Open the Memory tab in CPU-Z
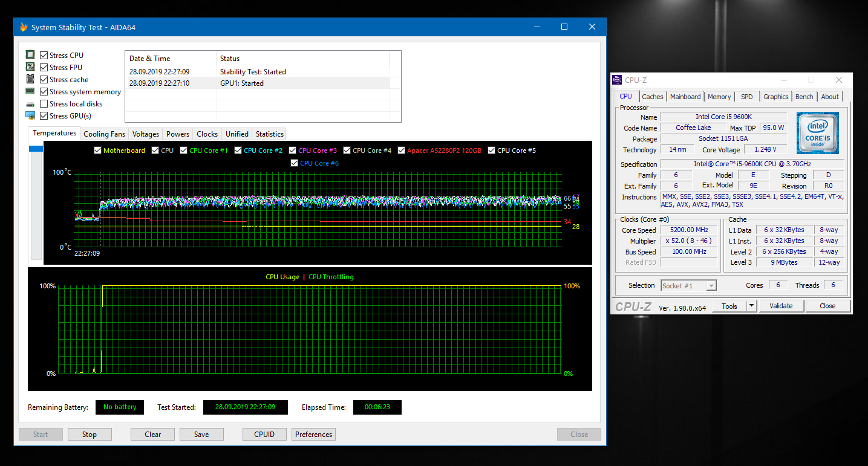868x466 pixels. (719, 97)
